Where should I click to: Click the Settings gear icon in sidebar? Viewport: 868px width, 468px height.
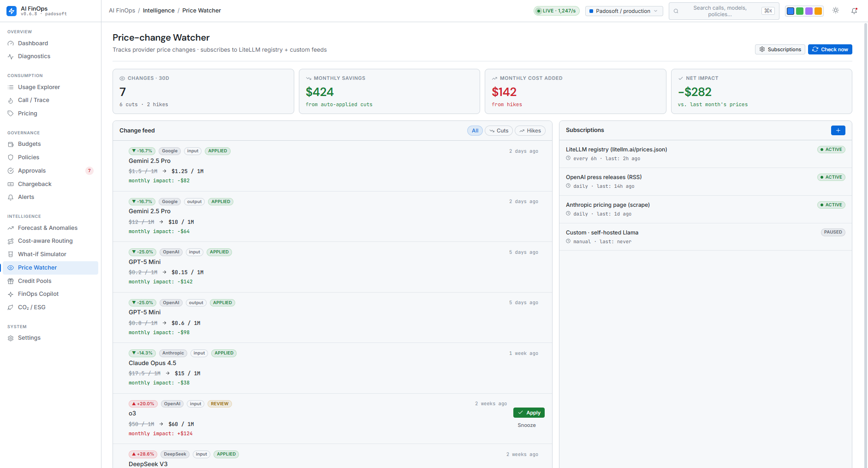pyautogui.click(x=11, y=338)
